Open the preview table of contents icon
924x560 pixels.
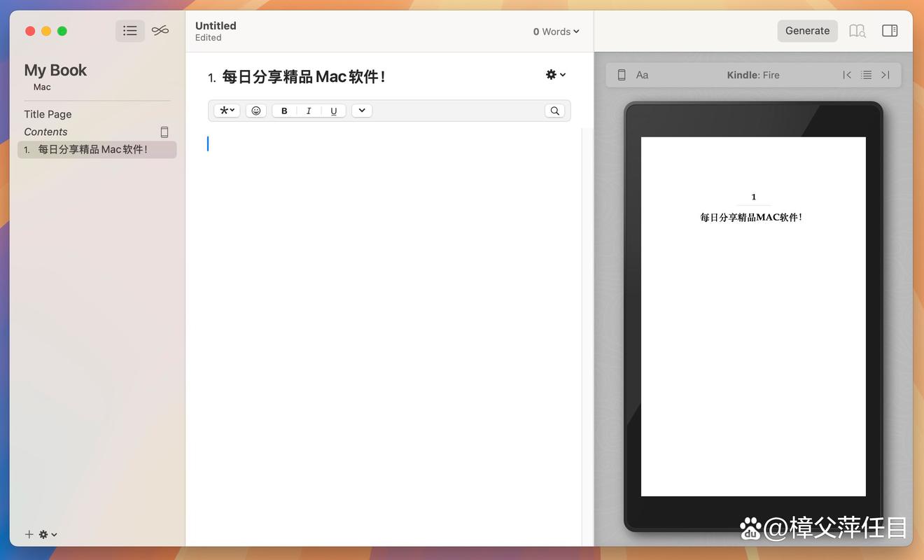point(867,75)
